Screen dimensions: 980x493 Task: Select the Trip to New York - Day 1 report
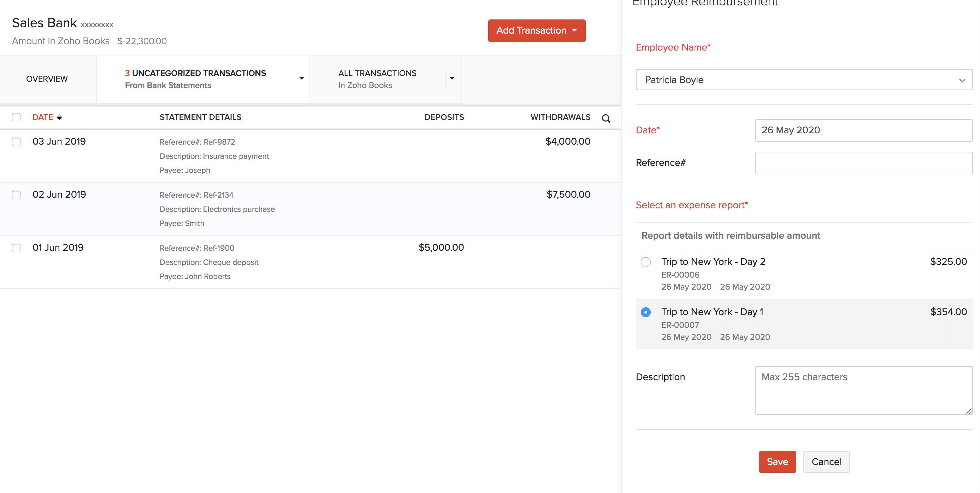pos(645,312)
